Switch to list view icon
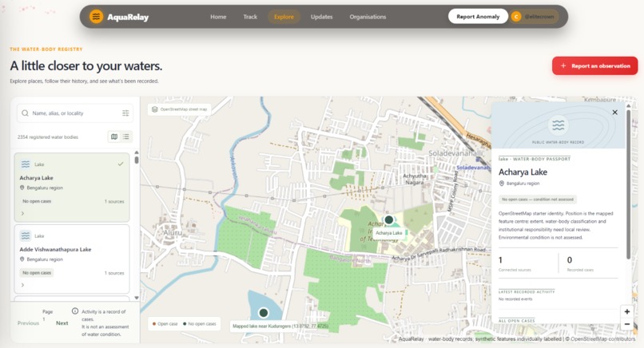644x348 pixels. [126, 136]
